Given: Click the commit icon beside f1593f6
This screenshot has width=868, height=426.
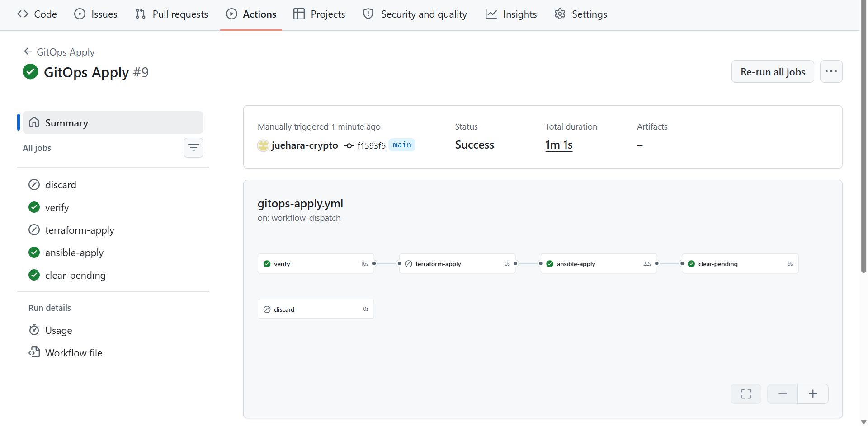Looking at the screenshot, I should [x=349, y=146].
